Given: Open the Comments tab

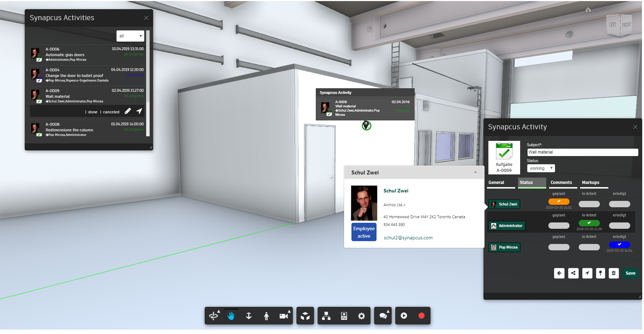Looking at the screenshot, I should click(563, 183).
